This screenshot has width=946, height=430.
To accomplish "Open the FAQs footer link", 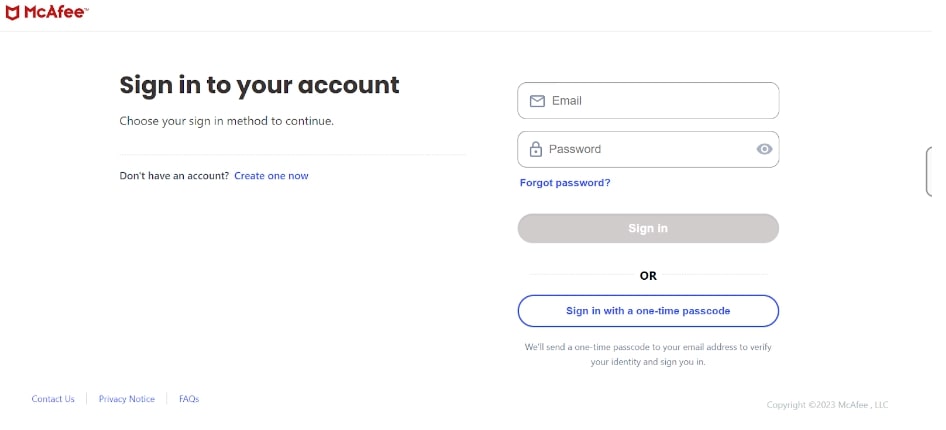I will (189, 399).
